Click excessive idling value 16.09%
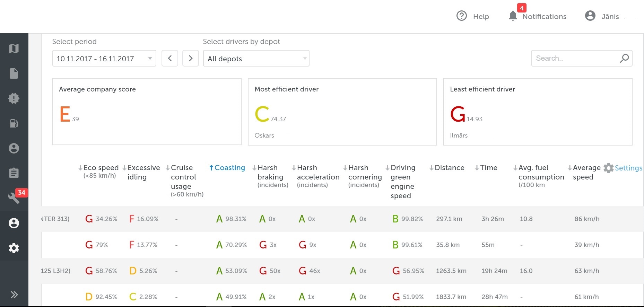 pos(148,219)
